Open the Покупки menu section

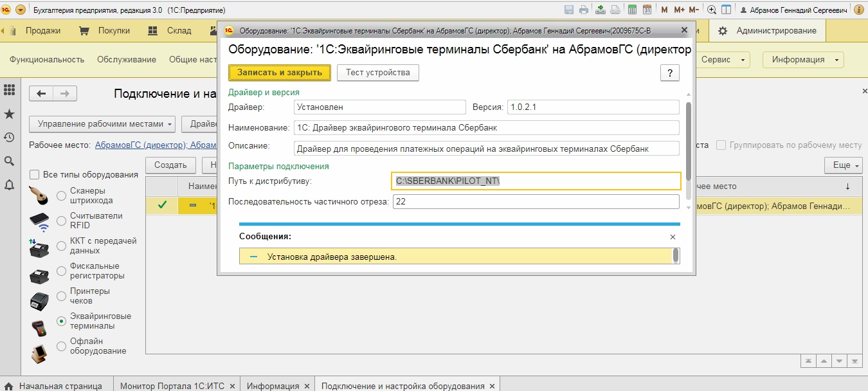click(x=104, y=30)
